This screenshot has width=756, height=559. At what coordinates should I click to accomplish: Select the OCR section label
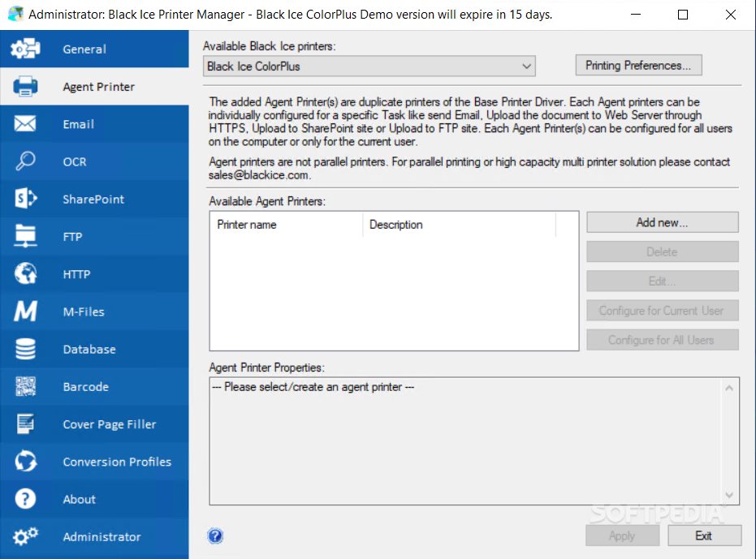pos(75,162)
